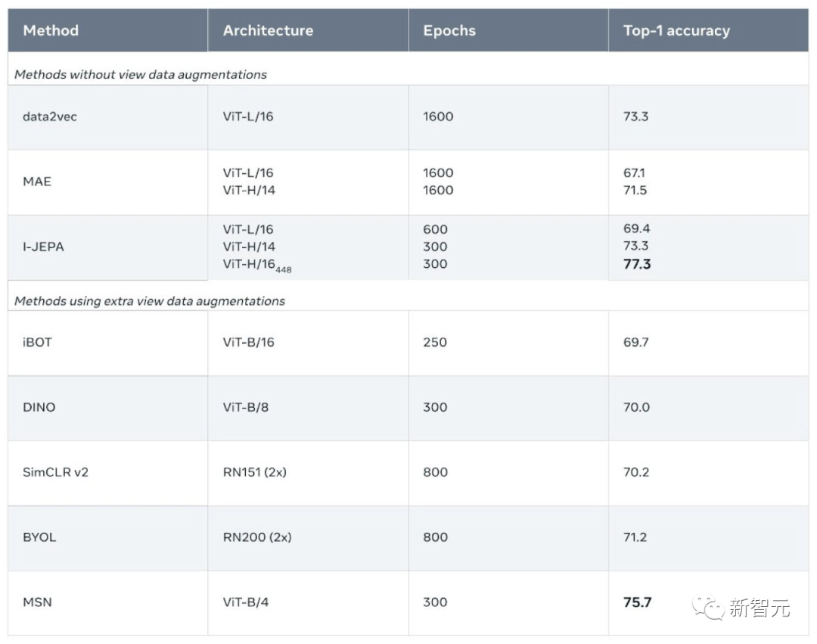
Task: Click the Method column header
Action: point(108,30)
